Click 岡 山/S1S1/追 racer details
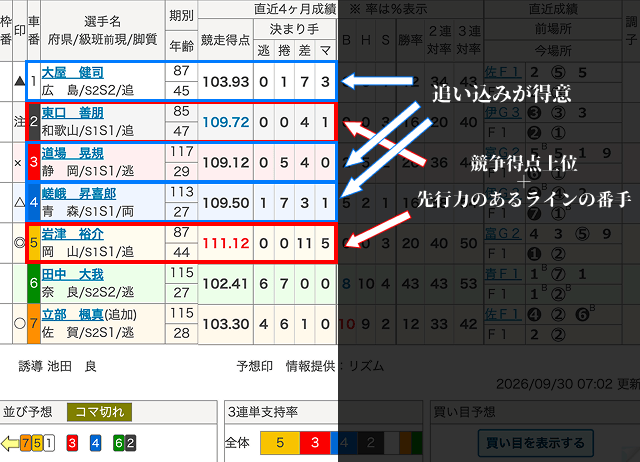640x462 pixels. (88, 252)
